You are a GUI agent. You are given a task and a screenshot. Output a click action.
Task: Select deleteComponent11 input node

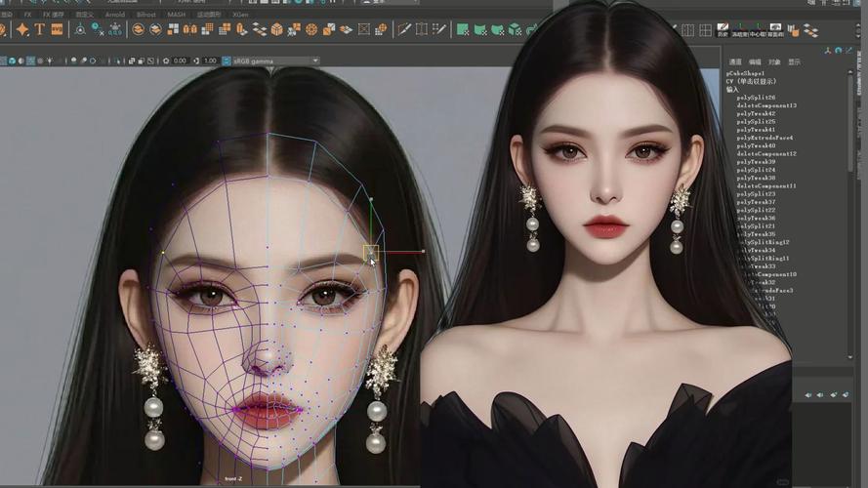[766, 185]
